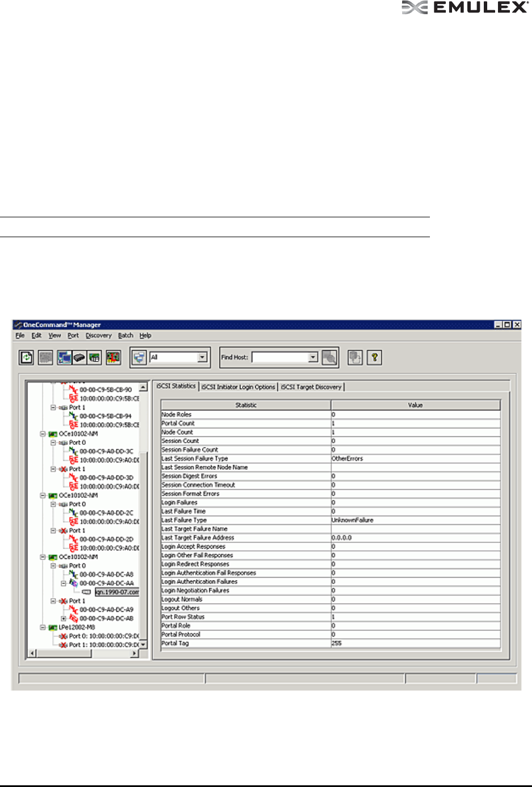Click the red X icon of Port 0: 10:00:00:00:C9
This screenshot has width=532, height=787.
click(x=64, y=636)
